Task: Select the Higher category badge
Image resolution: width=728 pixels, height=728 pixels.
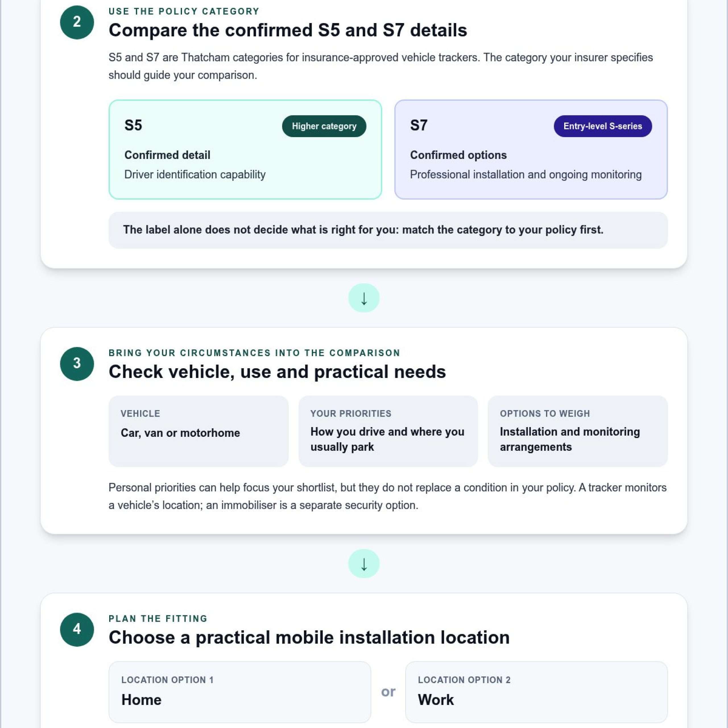Action: [x=324, y=126]
